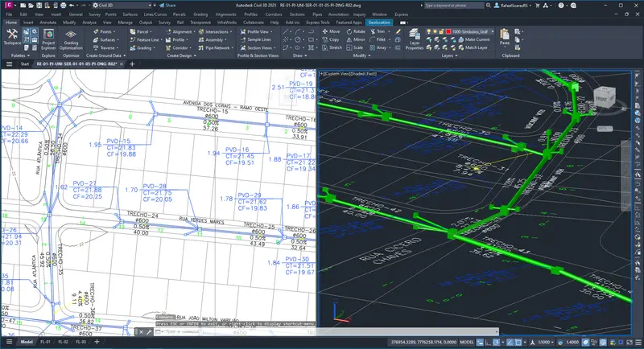Click the TRECHO-24 label in plan view
Screen dimensions: 644x349
click(x=142, y=214)
